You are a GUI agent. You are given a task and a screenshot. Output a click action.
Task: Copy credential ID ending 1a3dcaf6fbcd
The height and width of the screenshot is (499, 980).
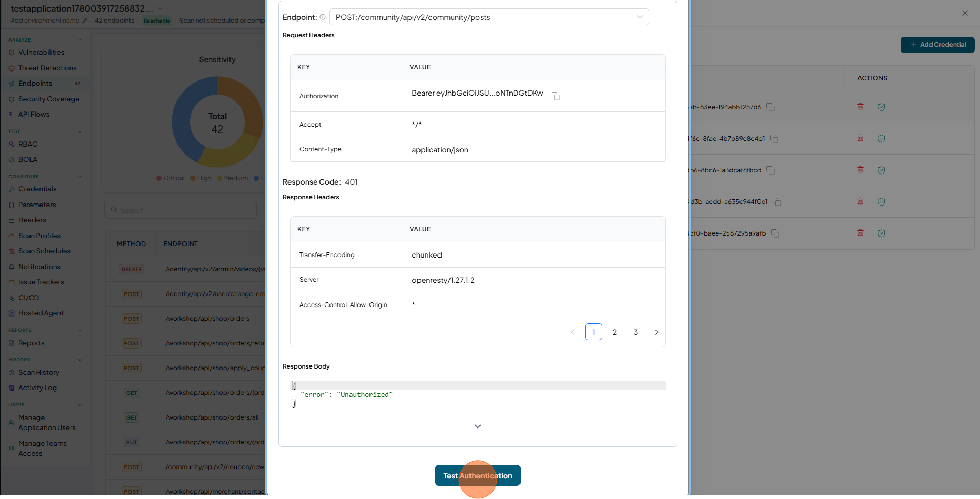click(771, 170)
